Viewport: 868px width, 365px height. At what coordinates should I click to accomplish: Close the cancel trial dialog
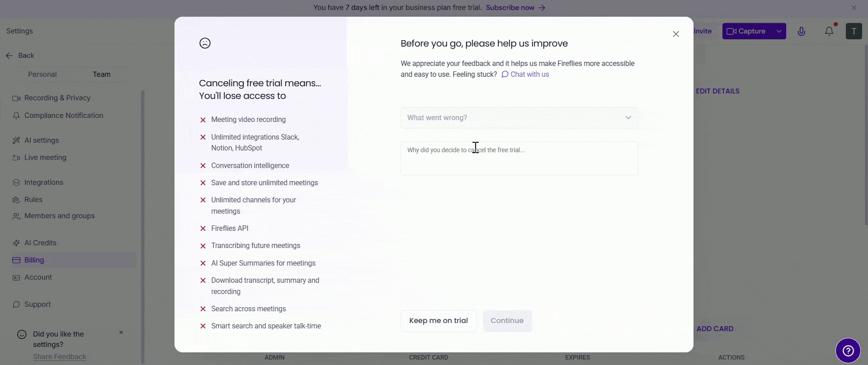coord(675,34)
